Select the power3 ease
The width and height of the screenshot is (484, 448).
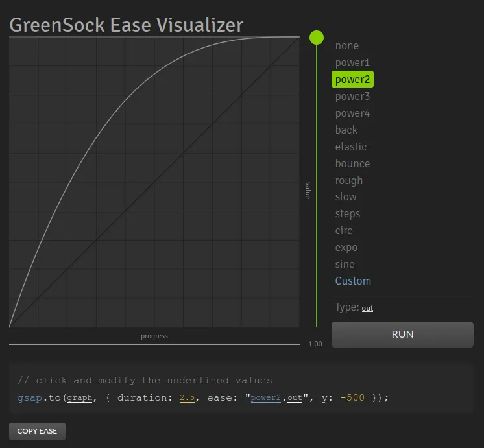[352, 96]
